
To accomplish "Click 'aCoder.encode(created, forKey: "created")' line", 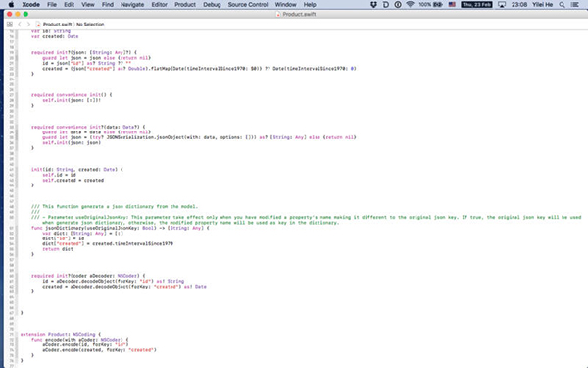I will (99, 349).
